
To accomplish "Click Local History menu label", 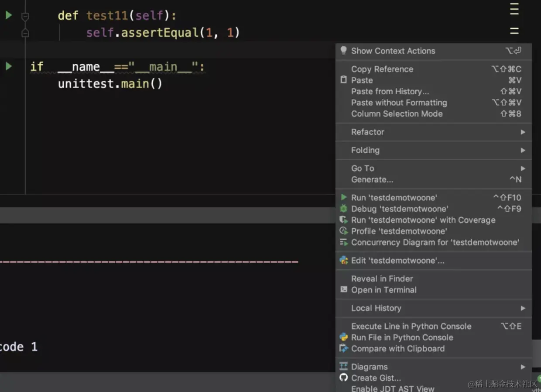I will coord(376,308).
